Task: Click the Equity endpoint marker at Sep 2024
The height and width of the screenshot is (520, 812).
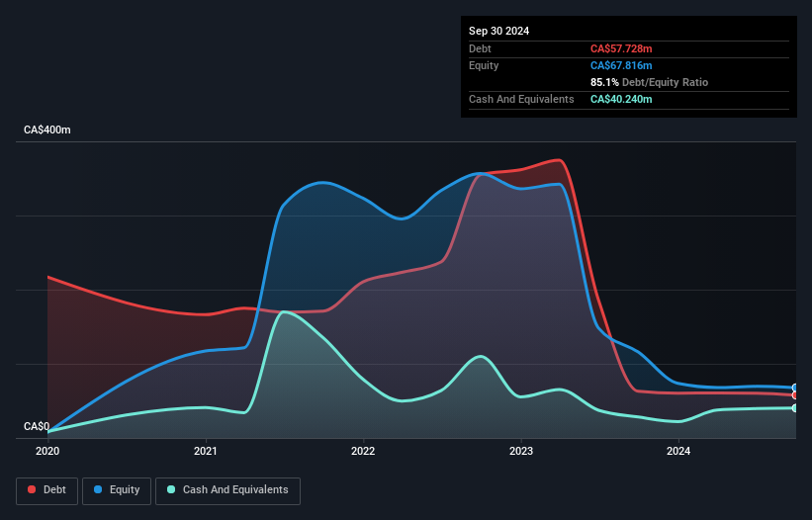Action: [x=795, y=388]
